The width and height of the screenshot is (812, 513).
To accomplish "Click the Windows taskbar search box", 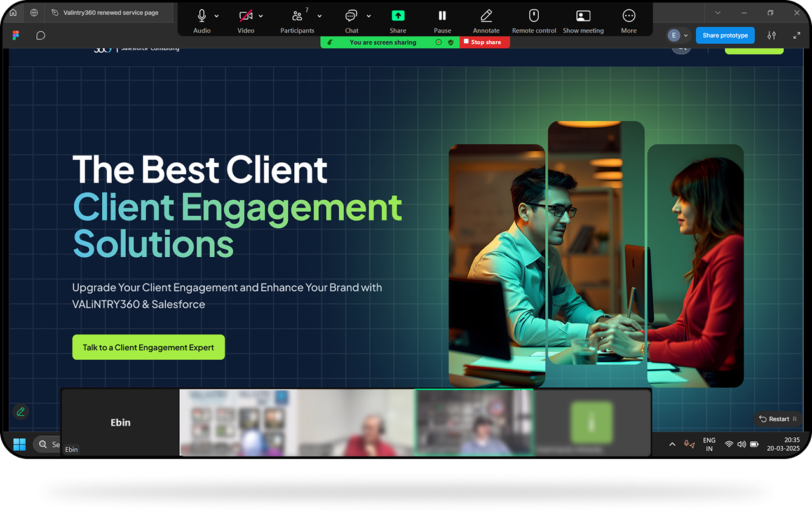I will click(48, 444).
